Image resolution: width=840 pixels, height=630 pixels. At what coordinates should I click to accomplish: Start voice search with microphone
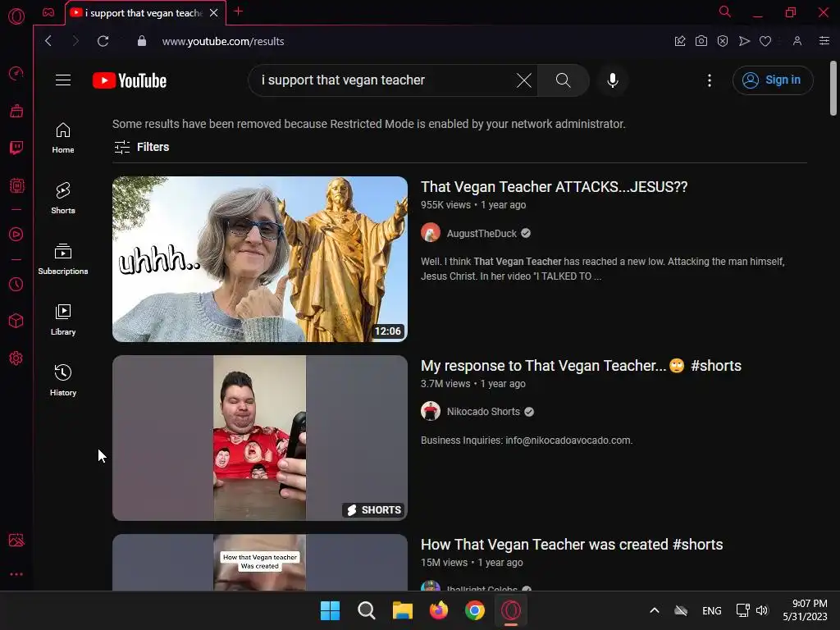(612, 80)
